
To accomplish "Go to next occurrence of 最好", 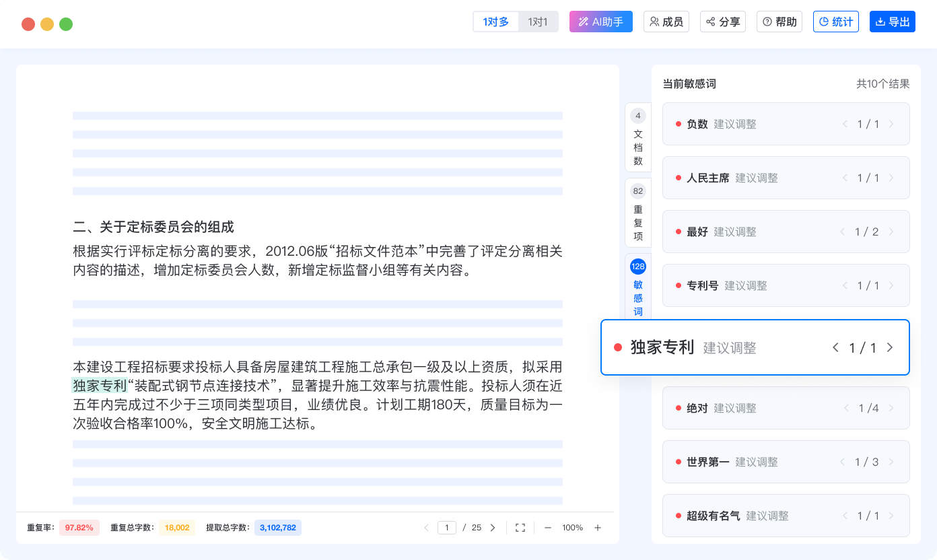I will point(891,232).
